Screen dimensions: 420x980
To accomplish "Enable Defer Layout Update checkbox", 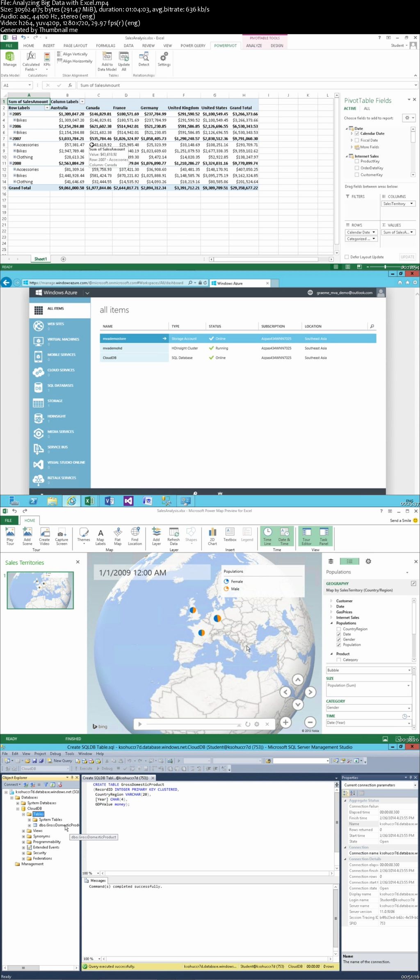I will click(x=347, y=257).
